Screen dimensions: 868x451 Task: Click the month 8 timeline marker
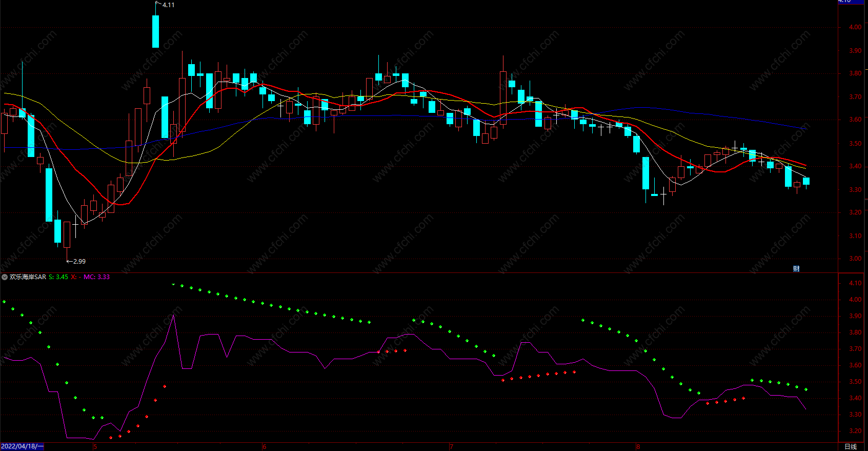coord(638,447)
